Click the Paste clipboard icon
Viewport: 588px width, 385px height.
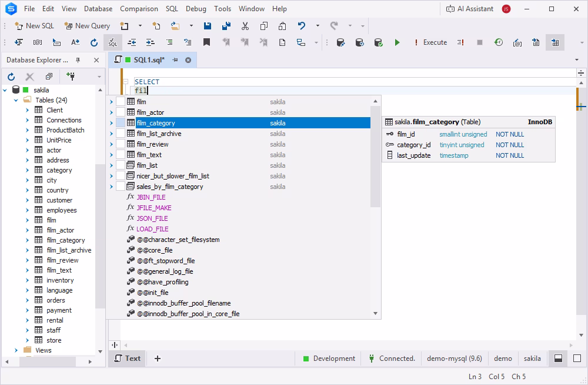click(282, 25)
